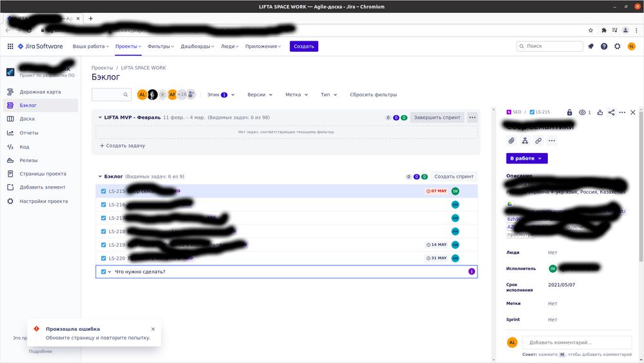Screen dimensions: 644x363
Task: Click Создать спринт button
Action: [x=454, y=176]
